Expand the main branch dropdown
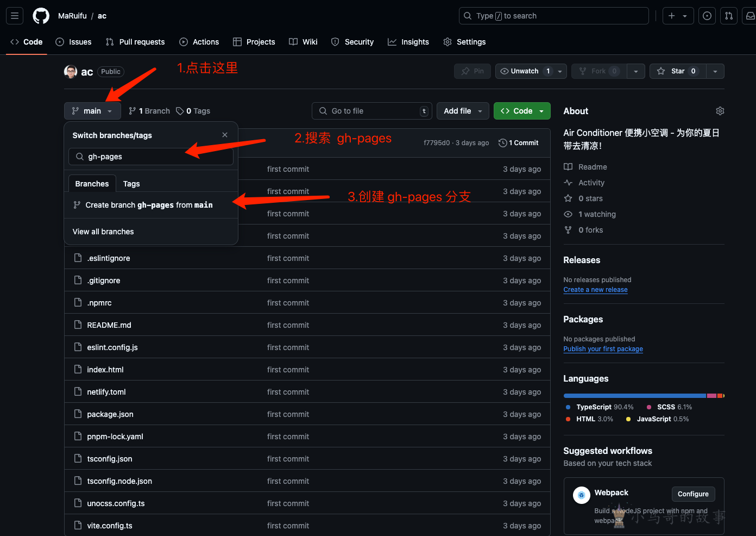756x536 pixels. click(x=92, y=111)
